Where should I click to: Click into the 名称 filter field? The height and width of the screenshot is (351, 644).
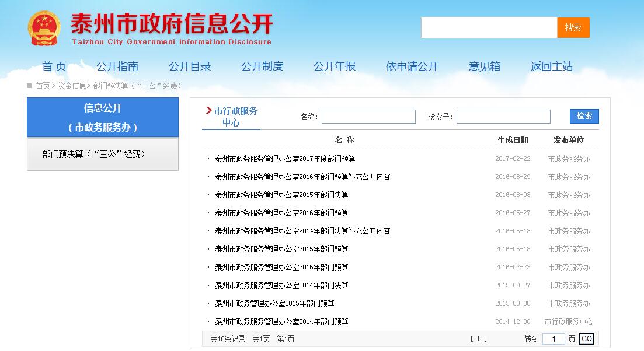tap(368, 117)
